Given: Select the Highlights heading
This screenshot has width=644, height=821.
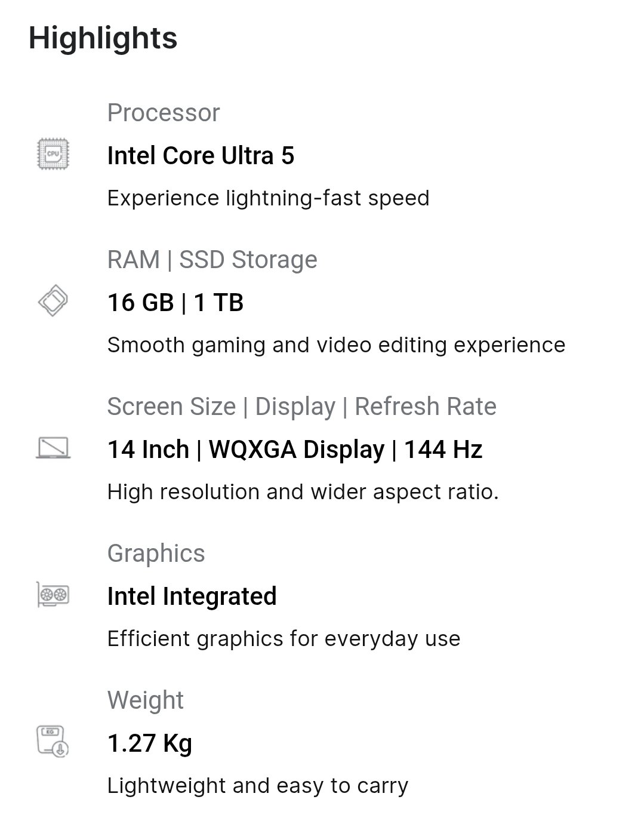Looking at the screenshot, I should [103, 38].
